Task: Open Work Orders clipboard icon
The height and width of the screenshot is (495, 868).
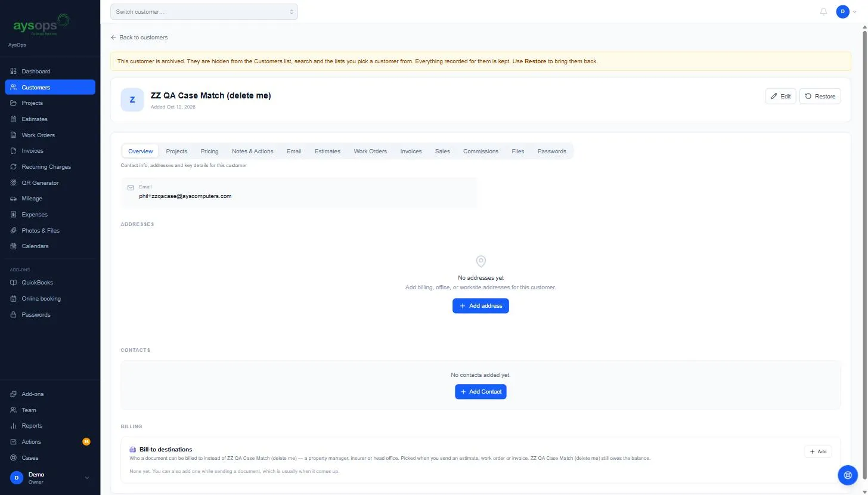Action: (14, 135)
